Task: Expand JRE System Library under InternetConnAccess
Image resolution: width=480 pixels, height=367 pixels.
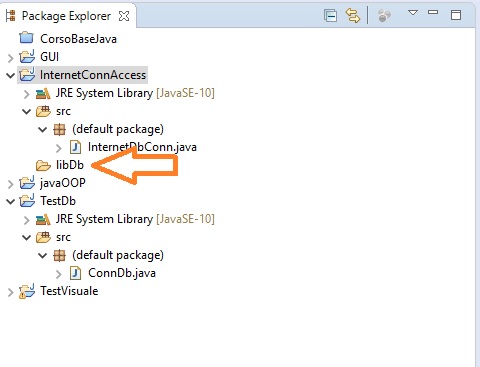Action: point(26,94)
